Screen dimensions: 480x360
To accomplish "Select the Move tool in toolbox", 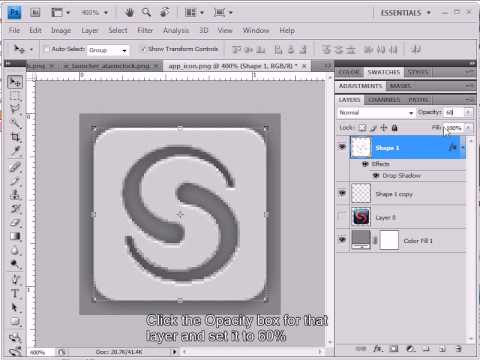I will coord(15,82).
